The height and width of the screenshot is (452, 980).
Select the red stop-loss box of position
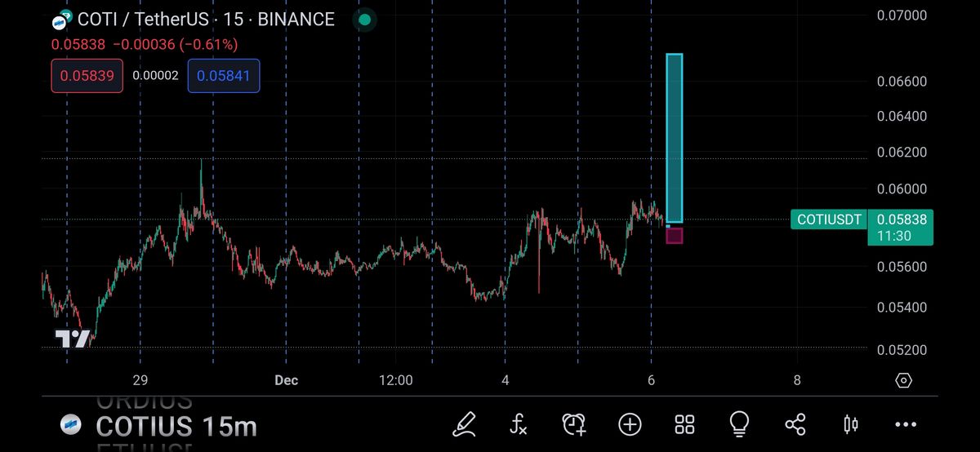tap(675, 236)
